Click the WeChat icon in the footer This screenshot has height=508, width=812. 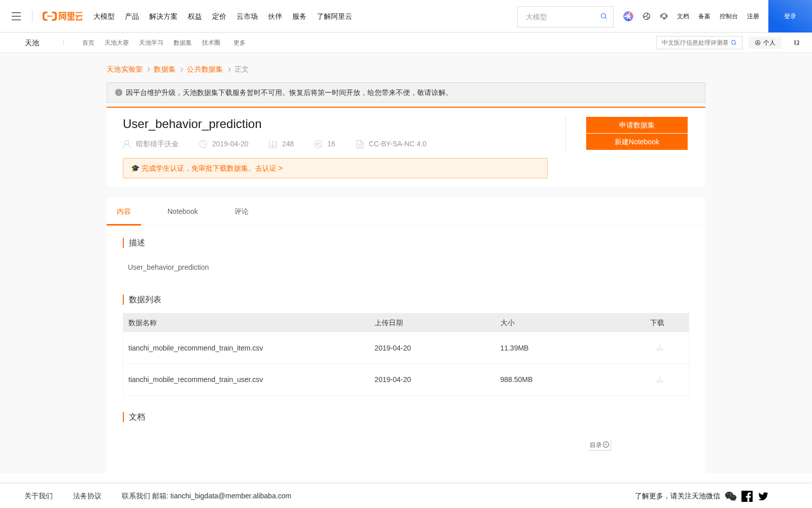click(731, 496)
